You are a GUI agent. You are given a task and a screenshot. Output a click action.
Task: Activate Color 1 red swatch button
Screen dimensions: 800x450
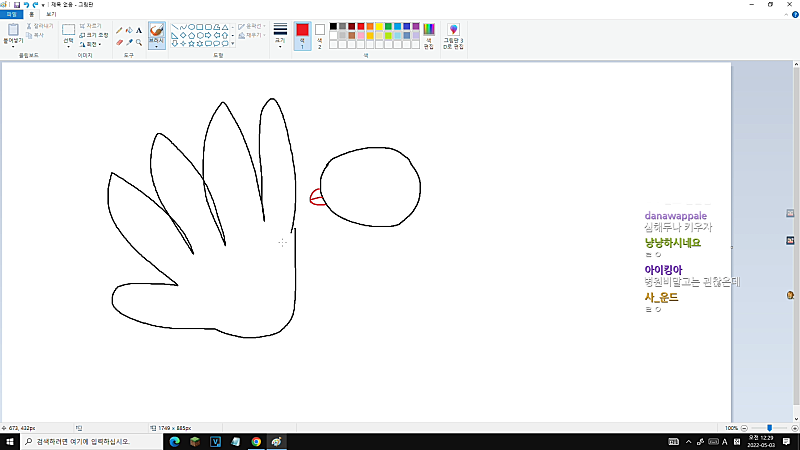[302, 36]
